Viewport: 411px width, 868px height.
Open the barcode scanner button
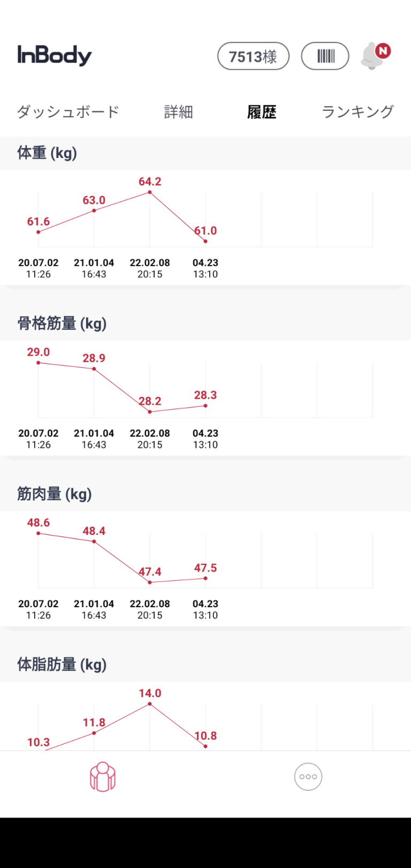[x=325, y=56]
